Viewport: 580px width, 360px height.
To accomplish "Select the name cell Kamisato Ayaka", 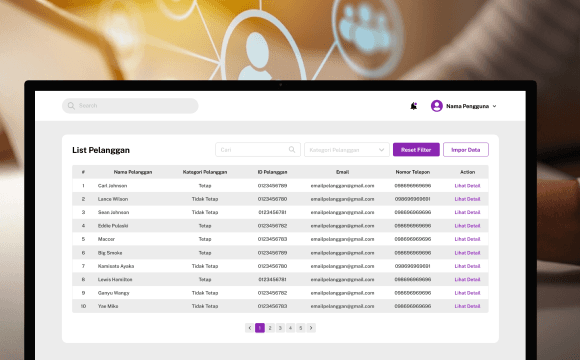I will [116, 266].
